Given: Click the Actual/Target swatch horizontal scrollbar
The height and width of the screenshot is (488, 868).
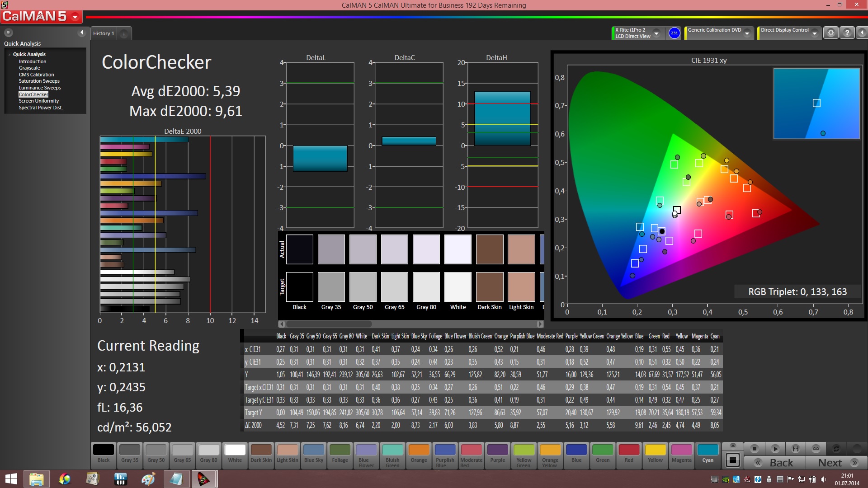Looking at the screenshot, I should click(x=329, y=324).
